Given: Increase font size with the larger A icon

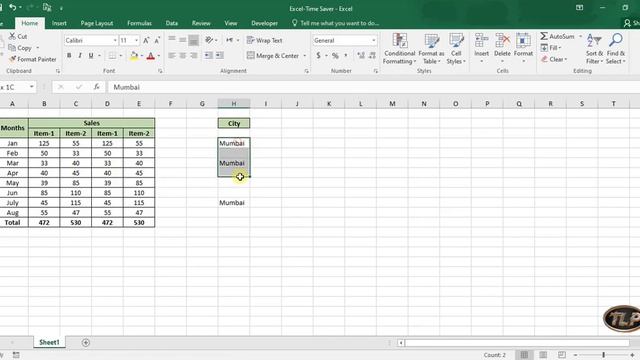Looking at the screenshot, I should pyautogui.click(x=146, y=40).
